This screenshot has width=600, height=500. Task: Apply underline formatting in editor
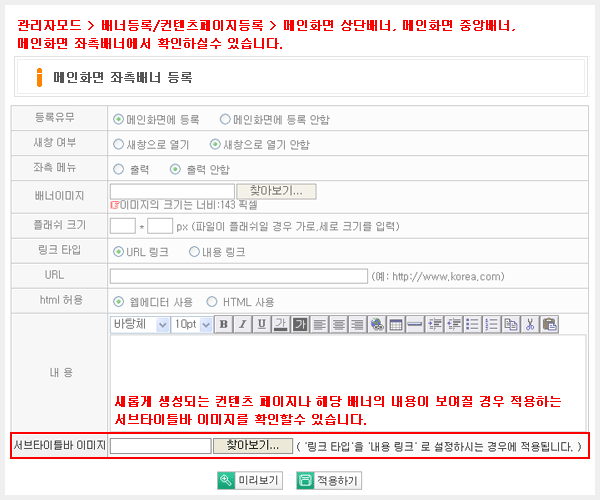tap(262, 324)
